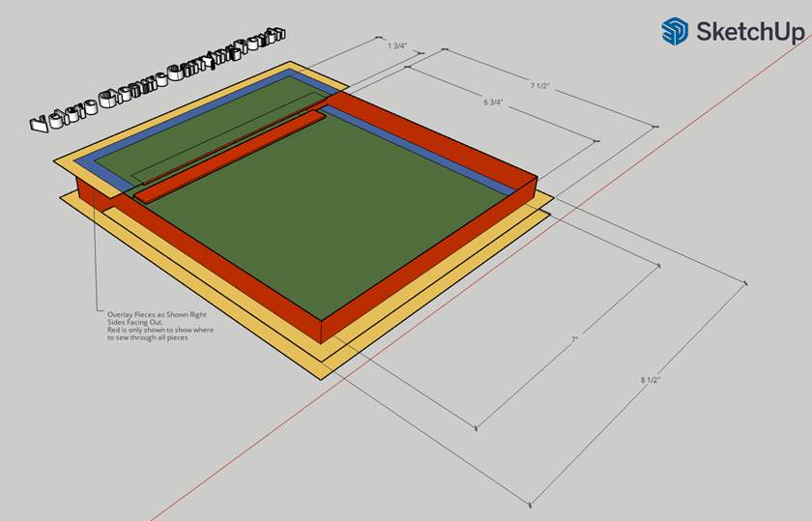812x521 pixels.
Task: Click the SketchUp logo icon
Action: coord(674,31)
